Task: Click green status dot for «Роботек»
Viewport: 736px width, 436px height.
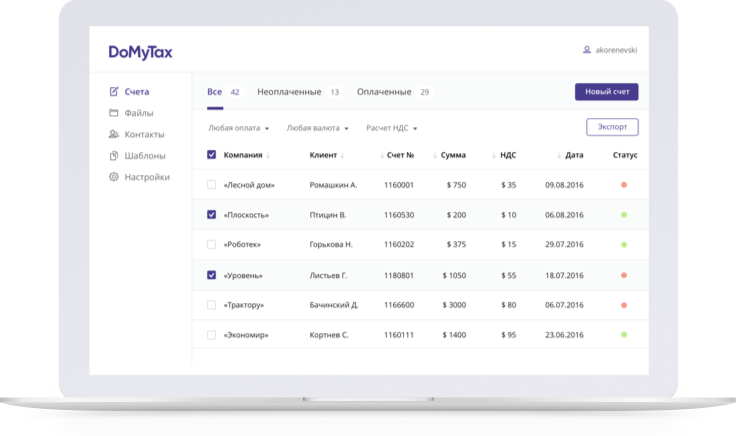Action: coord(624,245)
